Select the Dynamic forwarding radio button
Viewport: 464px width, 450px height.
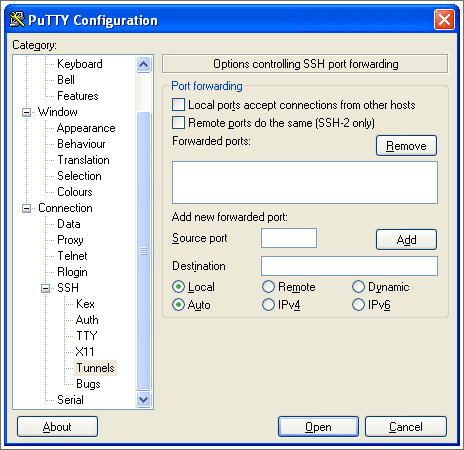[358, 287]
